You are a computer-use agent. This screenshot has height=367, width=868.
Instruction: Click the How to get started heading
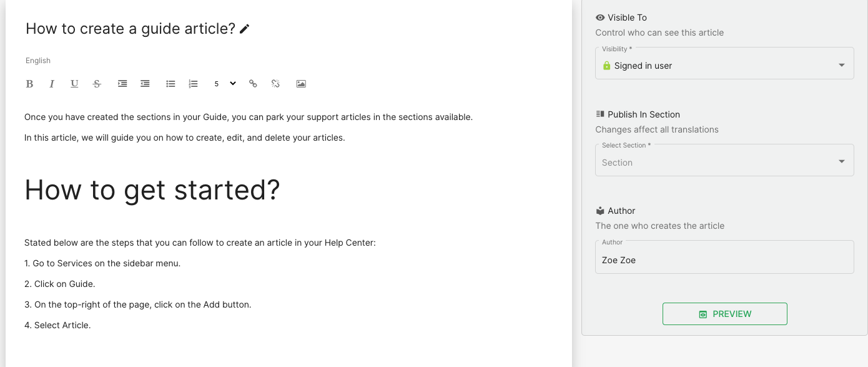point(152,189)
